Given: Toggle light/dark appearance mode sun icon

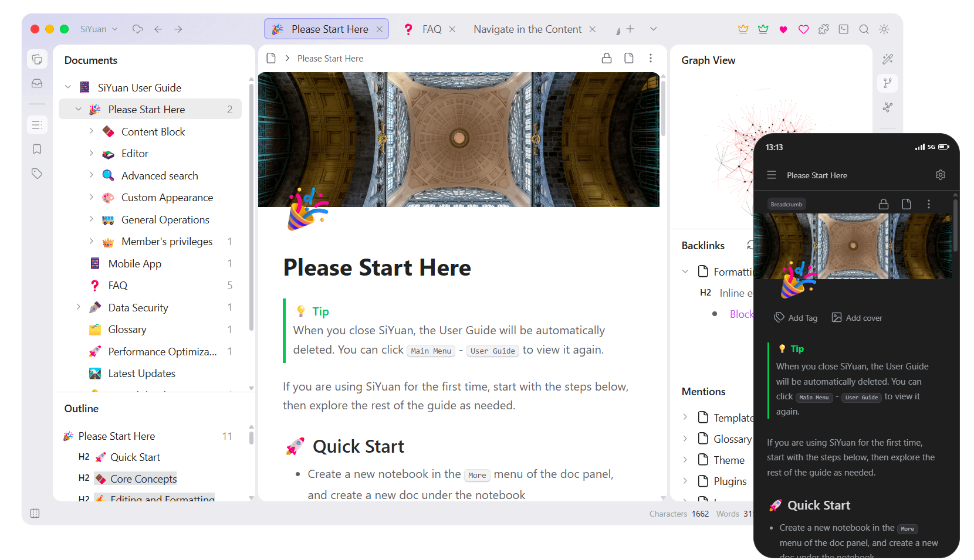Looking at the screenshot, I should (884, 29).
